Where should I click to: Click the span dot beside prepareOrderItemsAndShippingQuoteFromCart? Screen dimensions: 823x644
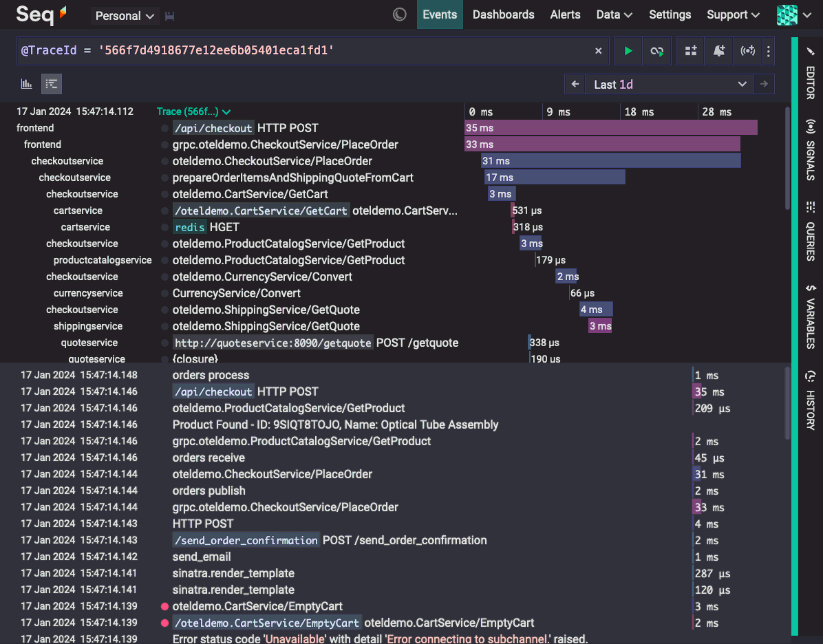[x=165, y=178]
